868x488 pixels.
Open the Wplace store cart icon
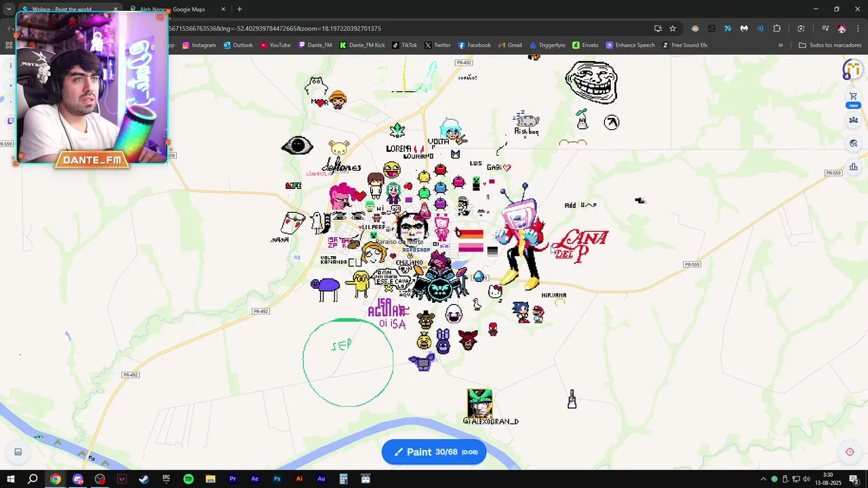(x=853, y=97)
